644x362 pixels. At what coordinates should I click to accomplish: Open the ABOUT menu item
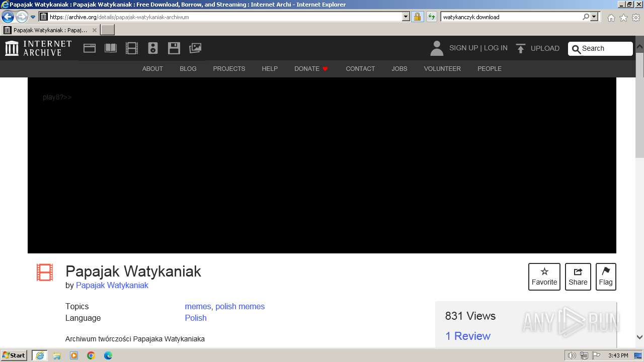(152, 68)
